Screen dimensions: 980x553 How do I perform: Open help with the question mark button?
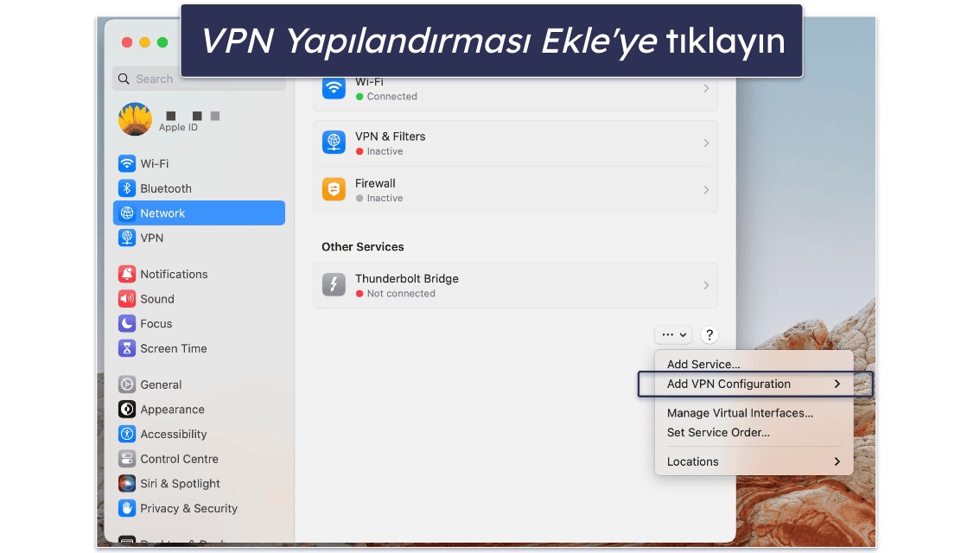[710, 335]
